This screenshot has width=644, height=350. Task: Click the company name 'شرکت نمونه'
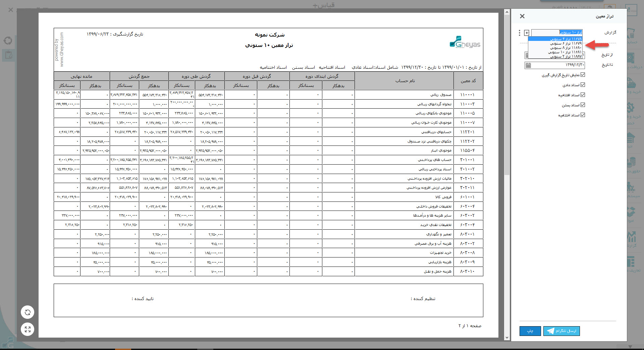click(x=270, y=35)
